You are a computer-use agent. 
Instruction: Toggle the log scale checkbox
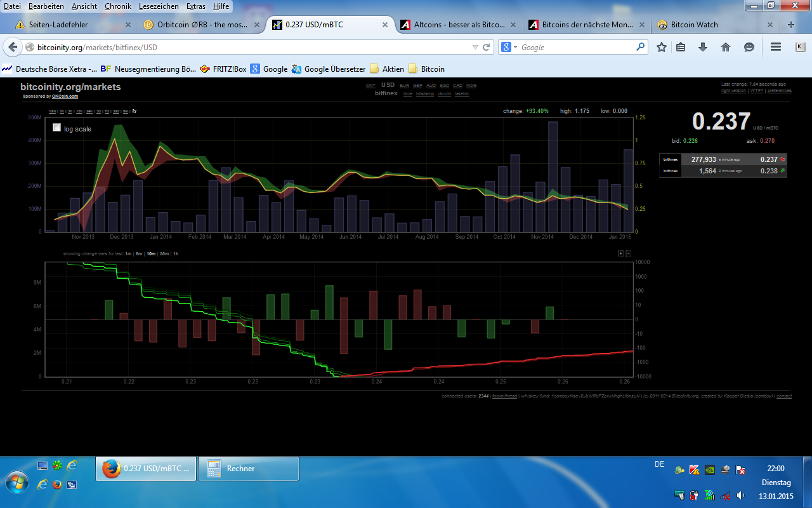(x=57, y=128)
